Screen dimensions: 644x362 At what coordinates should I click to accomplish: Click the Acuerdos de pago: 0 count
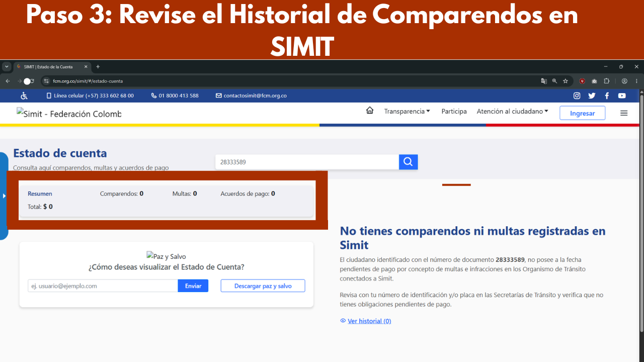[248, 194]
